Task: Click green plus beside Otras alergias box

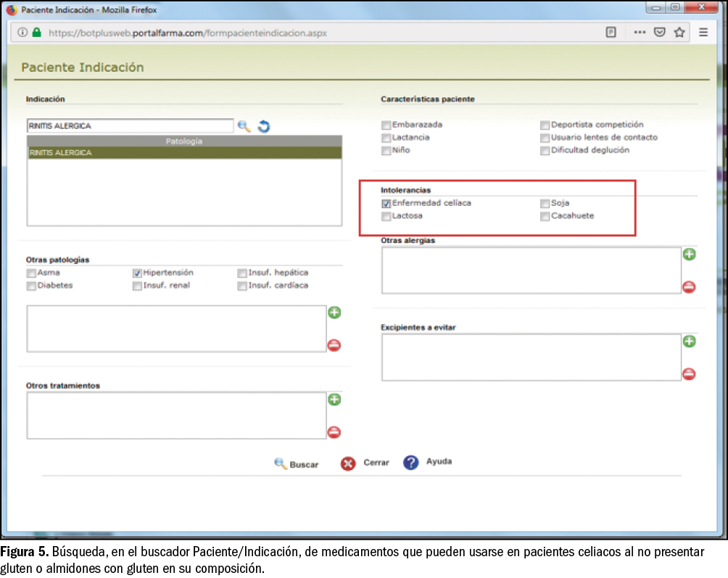Action: 689,255
